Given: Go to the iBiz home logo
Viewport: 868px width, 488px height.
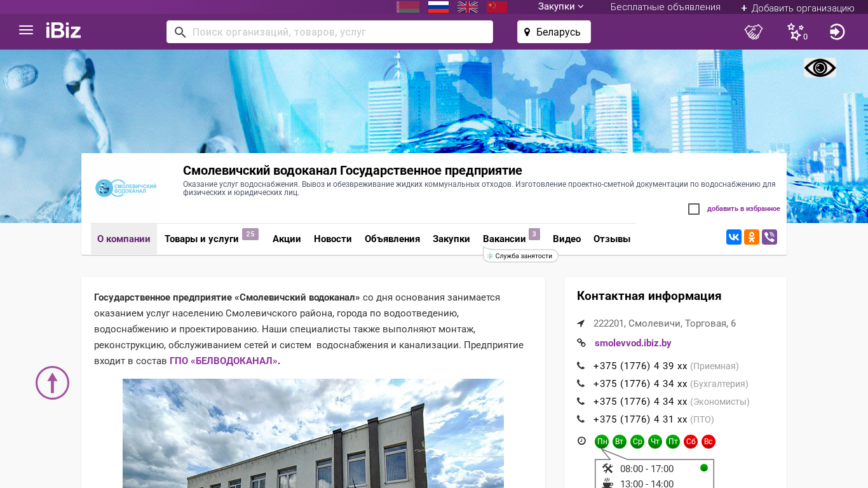Looking at the screenshot, I should 64,30.
